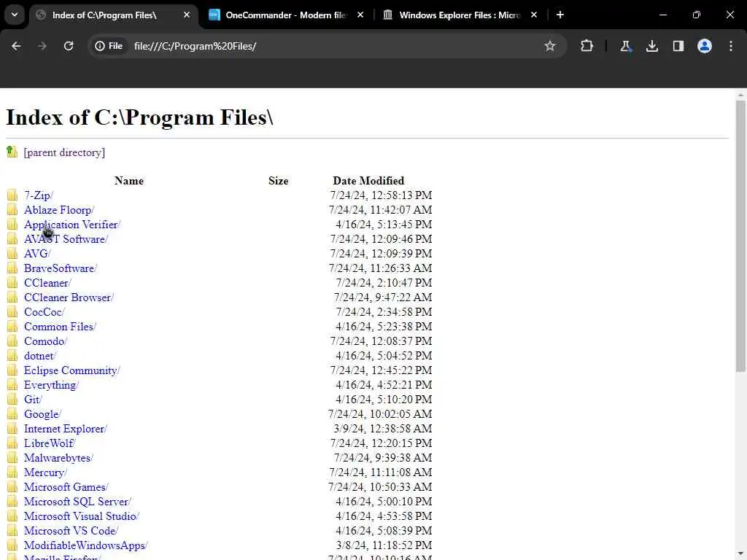Open the Git folder link
The image size is (747, 560).
tap(34, 400)
